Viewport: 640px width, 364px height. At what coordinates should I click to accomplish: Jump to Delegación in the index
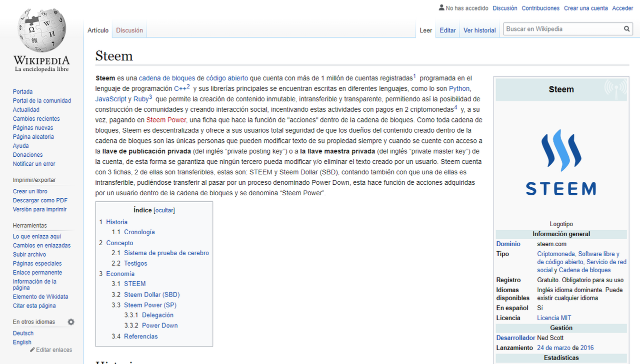click(x=157, y=315)
